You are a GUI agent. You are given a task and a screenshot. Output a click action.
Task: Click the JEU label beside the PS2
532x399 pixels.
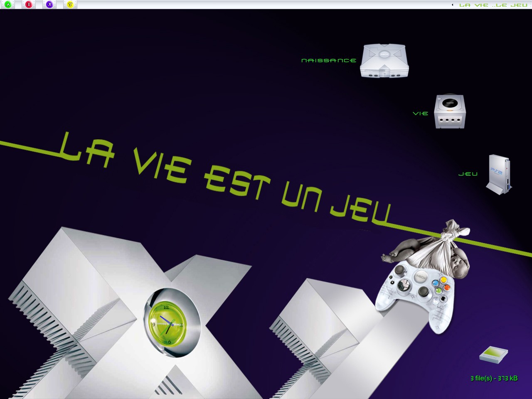point(468,174)
